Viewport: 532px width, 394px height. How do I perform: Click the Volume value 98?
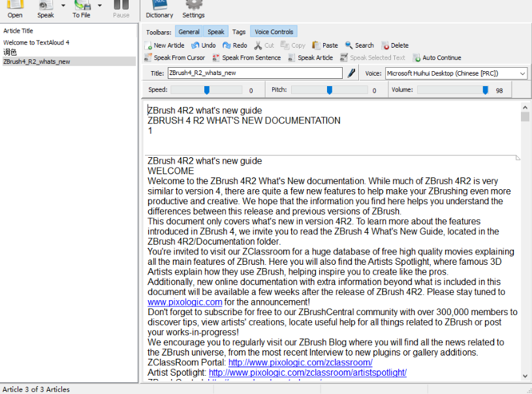(x=499, y=91)
